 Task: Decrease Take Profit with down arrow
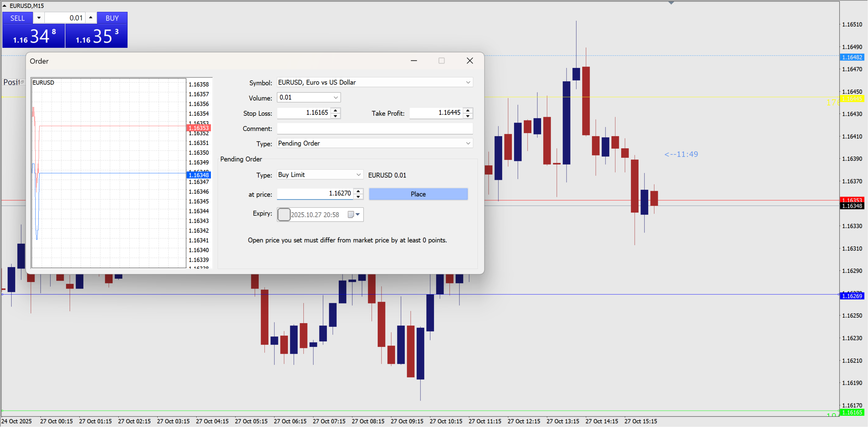(468, 116)
